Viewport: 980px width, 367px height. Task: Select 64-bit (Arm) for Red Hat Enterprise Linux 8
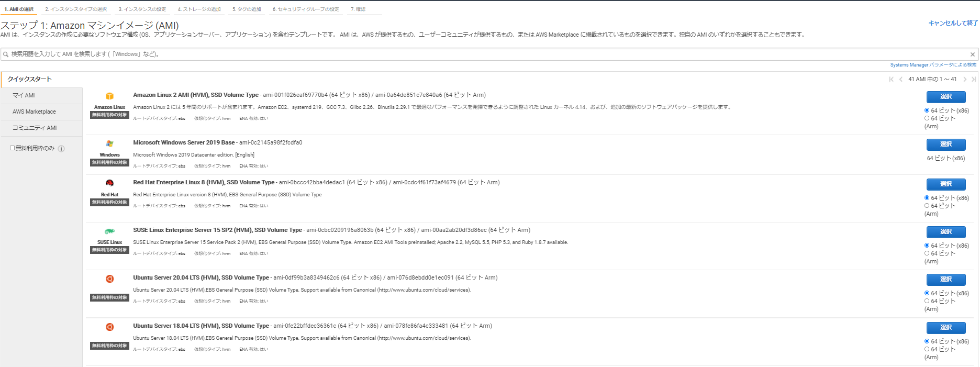(x=927, y=206)
